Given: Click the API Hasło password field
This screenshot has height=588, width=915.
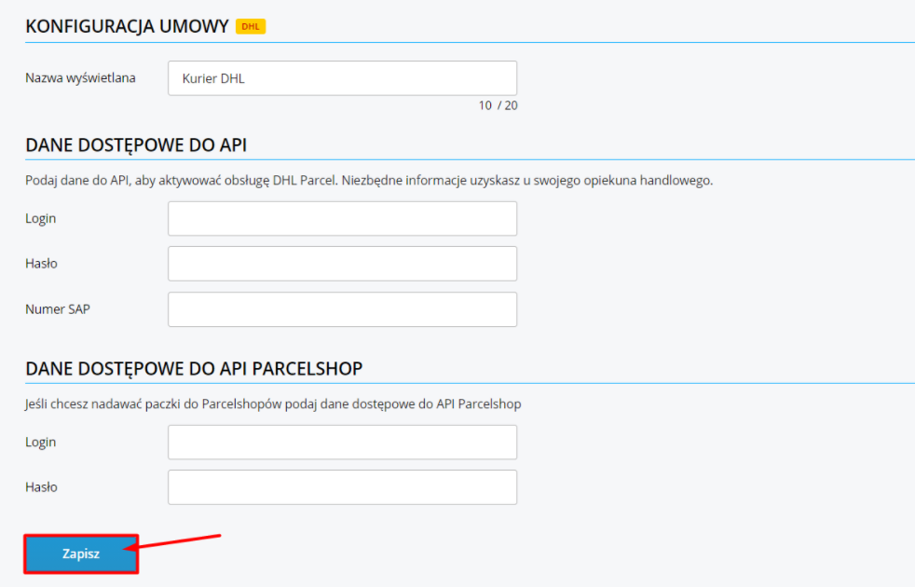Looking at the screenshot, I should [342, 264].
